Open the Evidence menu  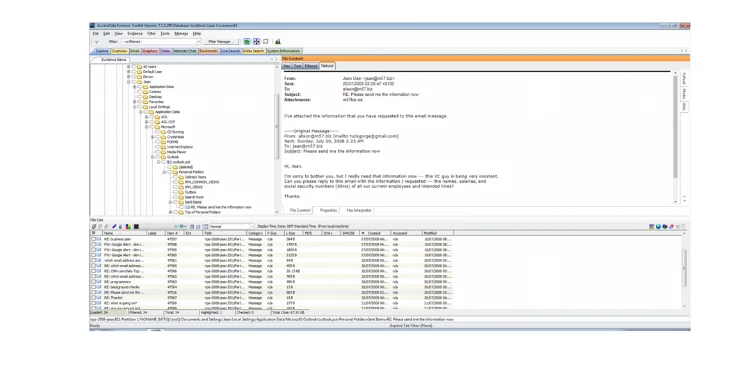pos(135,33)
